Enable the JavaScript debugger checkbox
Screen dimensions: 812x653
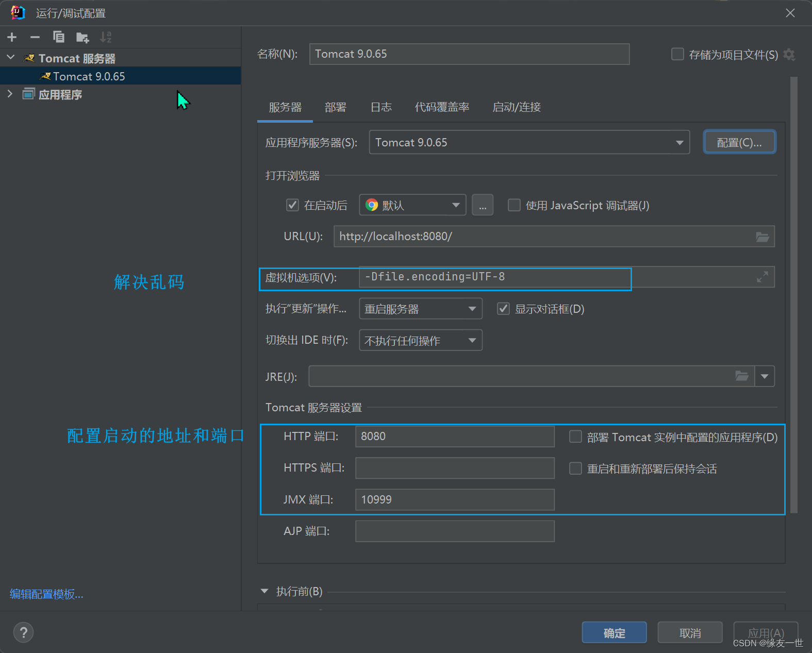[x=514, y=205]
